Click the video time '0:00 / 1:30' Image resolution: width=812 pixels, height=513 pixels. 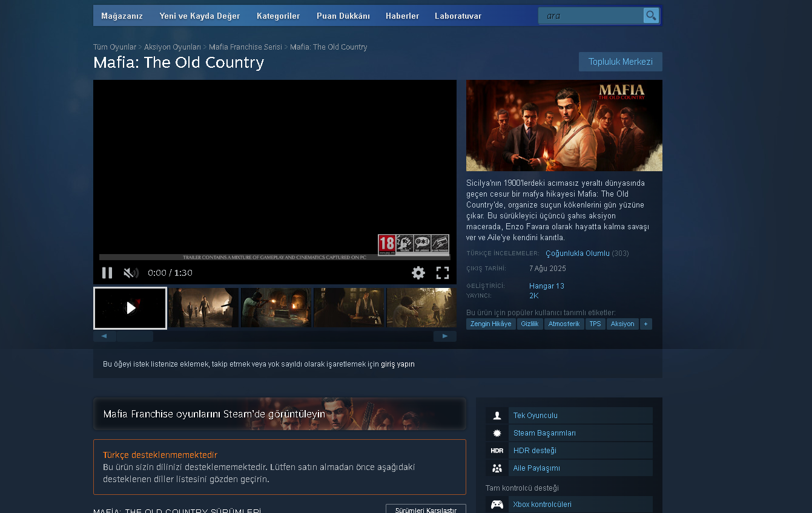click(170, 273)
